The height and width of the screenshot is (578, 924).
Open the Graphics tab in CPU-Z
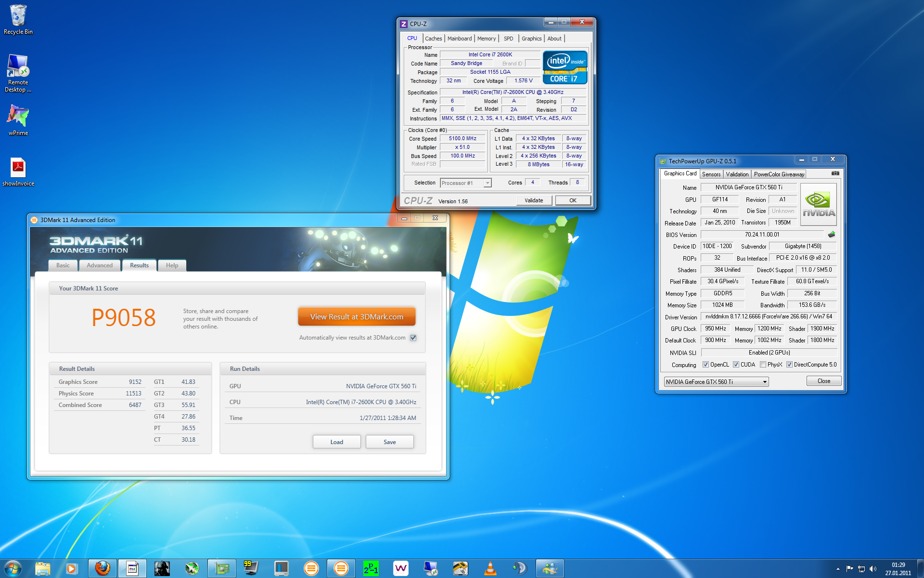tap(531, 39)
